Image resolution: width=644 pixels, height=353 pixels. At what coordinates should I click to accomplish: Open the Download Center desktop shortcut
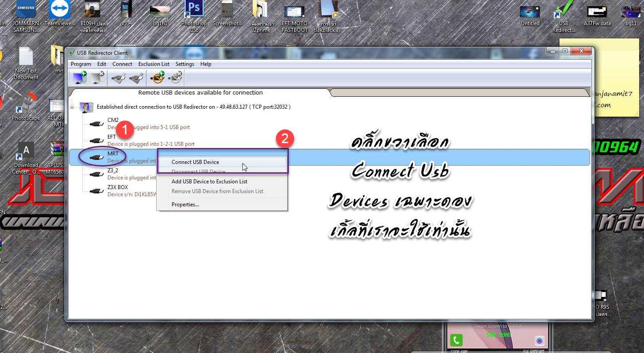click(26, 158)
